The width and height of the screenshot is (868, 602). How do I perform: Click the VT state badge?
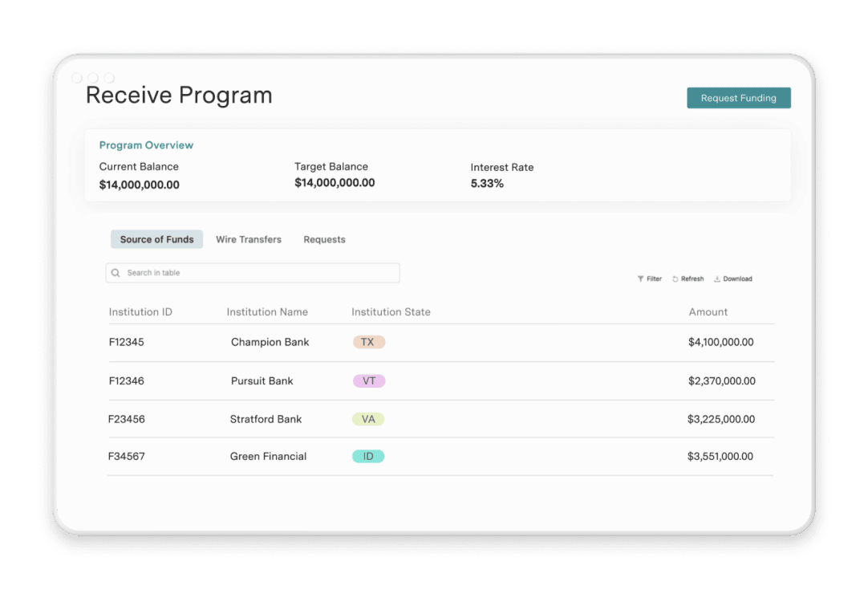coord(369,381)
